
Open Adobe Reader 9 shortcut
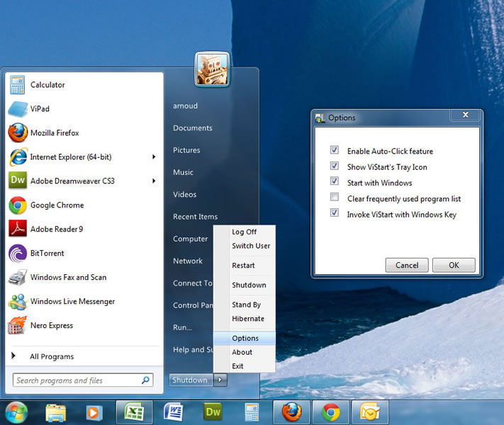point(56,229)
